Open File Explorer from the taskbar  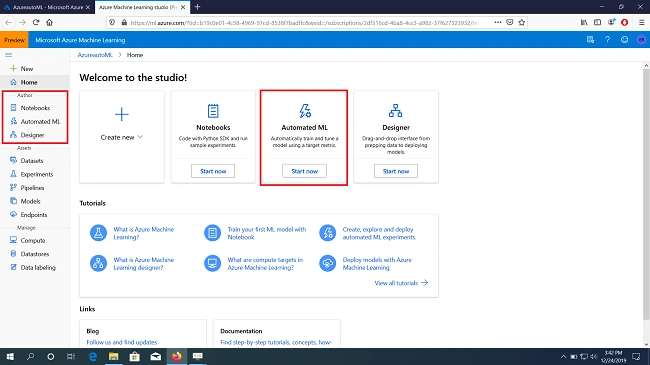(114, 357)
